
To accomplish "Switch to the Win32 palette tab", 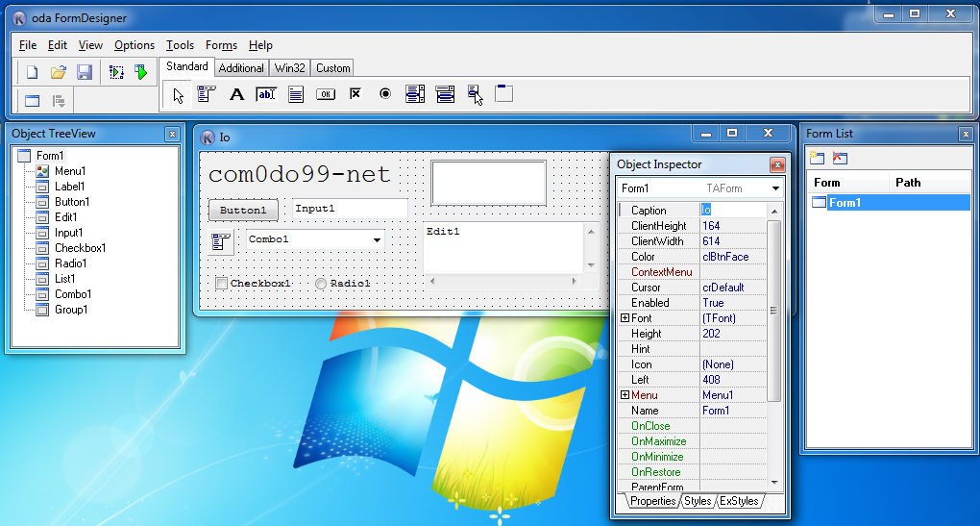I will click(290, 68).
